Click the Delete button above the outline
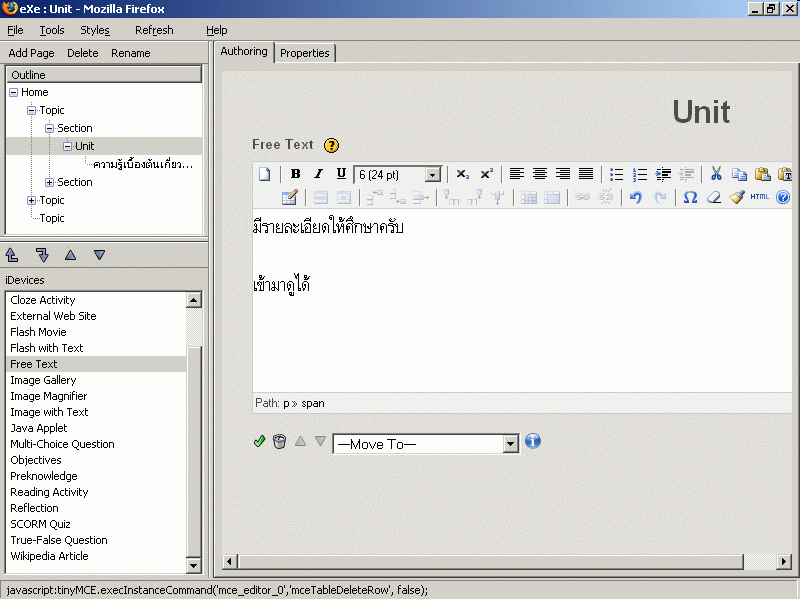The width and height of the screenshot is (800, 600). point(83,53)
